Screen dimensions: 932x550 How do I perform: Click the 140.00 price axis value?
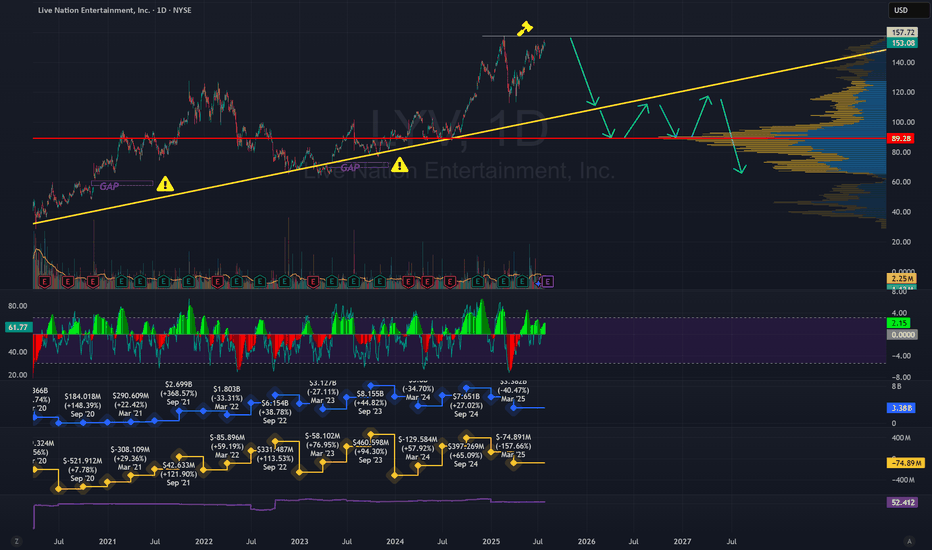[x=903, y=62]
